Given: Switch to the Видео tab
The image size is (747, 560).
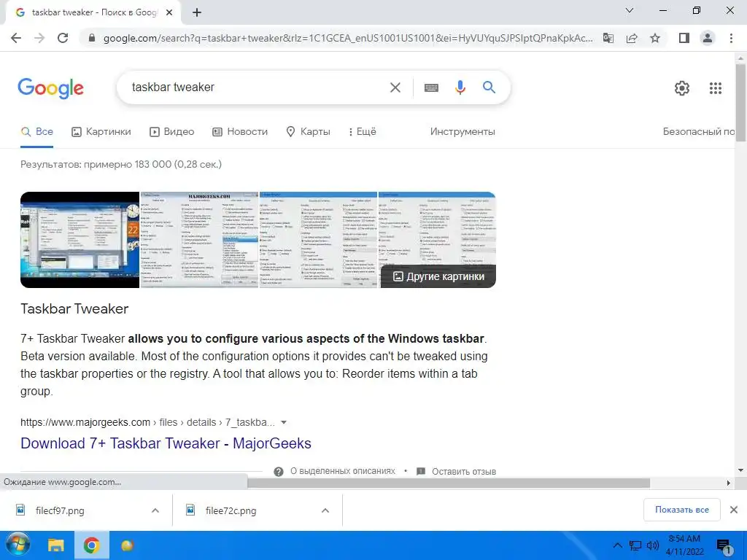Looking at the screenshot, I should [x=172, y=132].
